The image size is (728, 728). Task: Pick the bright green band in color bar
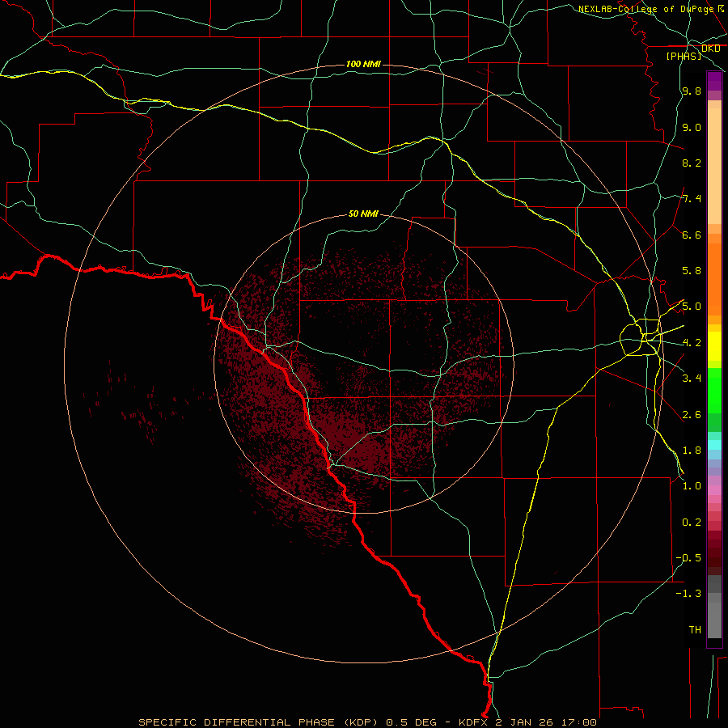coord(714,390)
